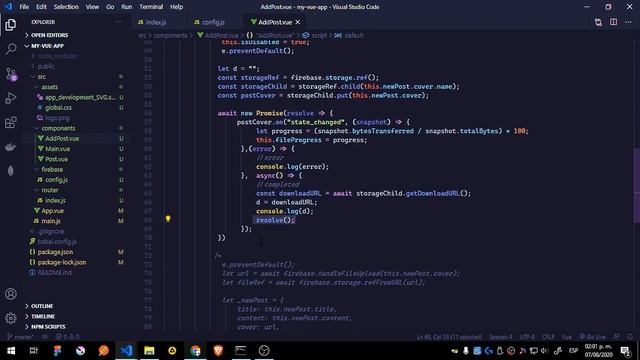This screenshot has height=360, width=640.
Task: Click the Spaces: 4 indentation setting
Action: 500,337
